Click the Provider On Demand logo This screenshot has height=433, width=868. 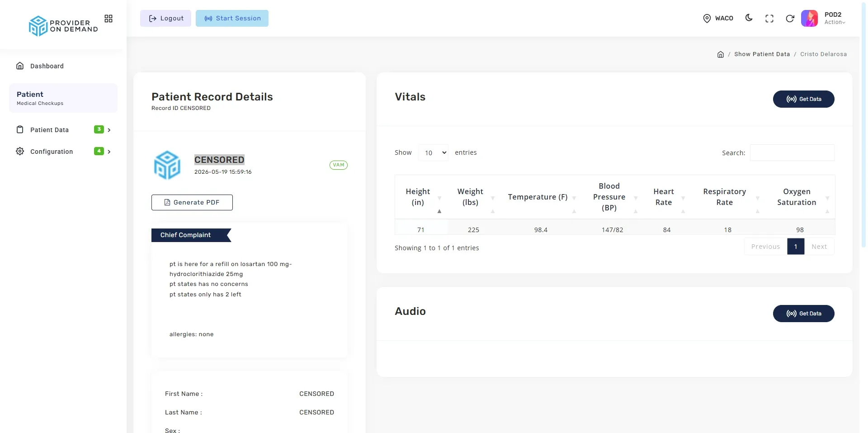coord(63,26)
